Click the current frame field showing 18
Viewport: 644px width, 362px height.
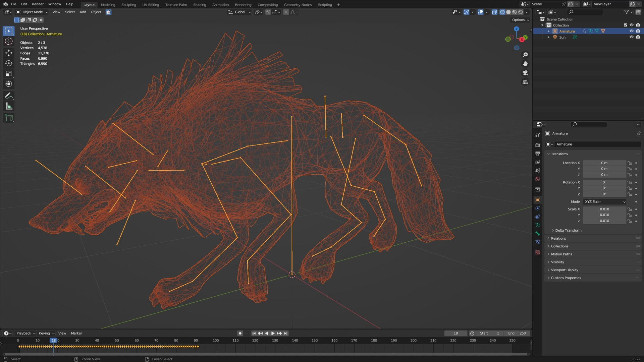[455, 333]
